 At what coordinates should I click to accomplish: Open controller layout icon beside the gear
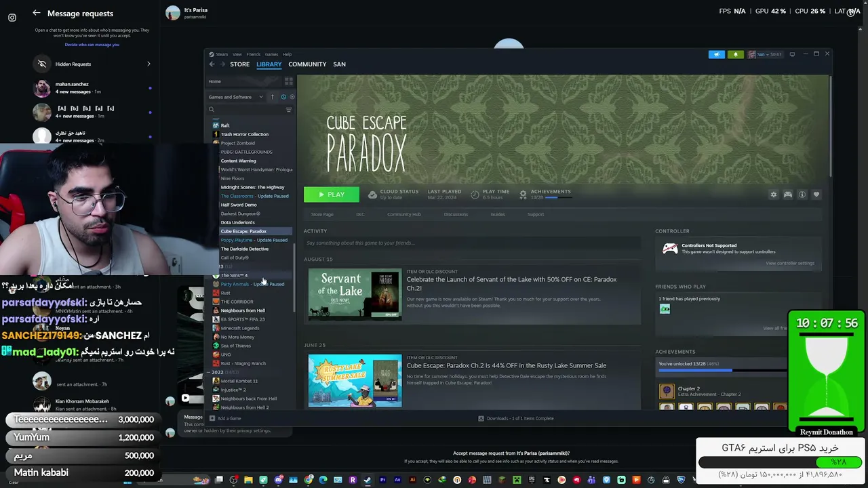[x=788, y=195]
